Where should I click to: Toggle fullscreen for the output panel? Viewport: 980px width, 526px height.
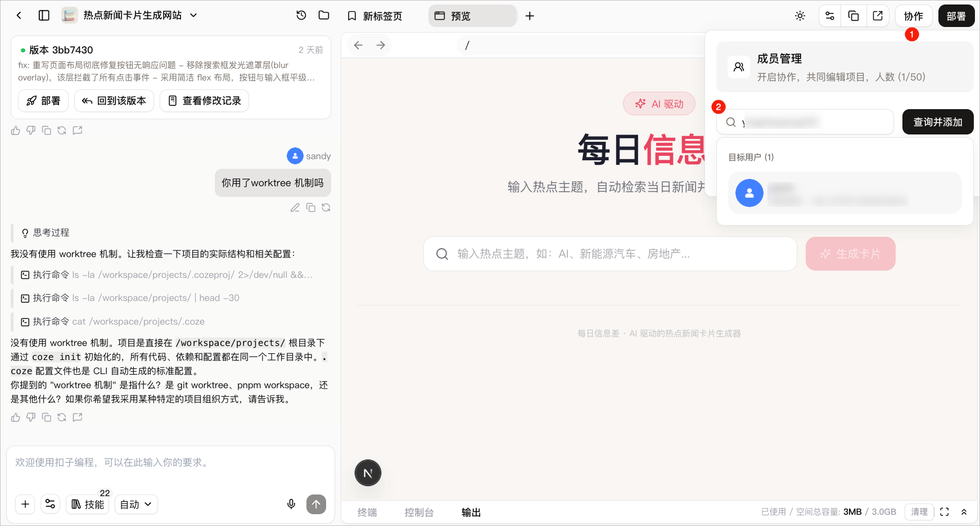pyautogui.click(x=945, y=512)
